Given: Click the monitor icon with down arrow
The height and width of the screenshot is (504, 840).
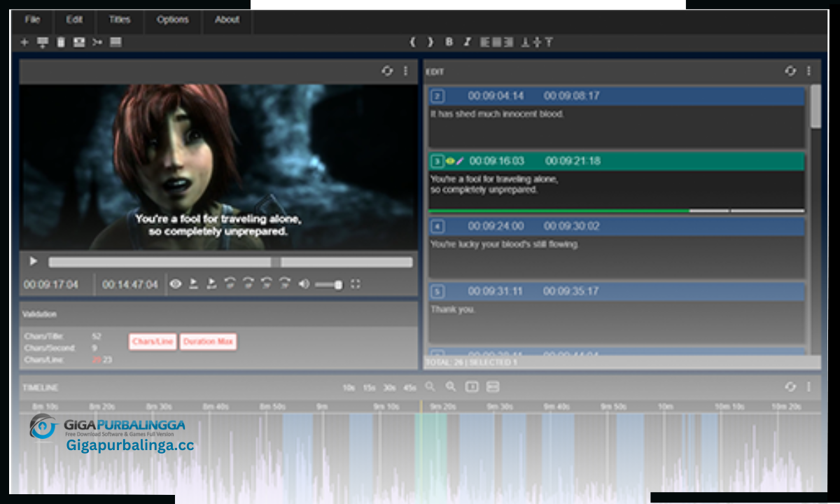Looking at the screenshot, I should (43, 43).
